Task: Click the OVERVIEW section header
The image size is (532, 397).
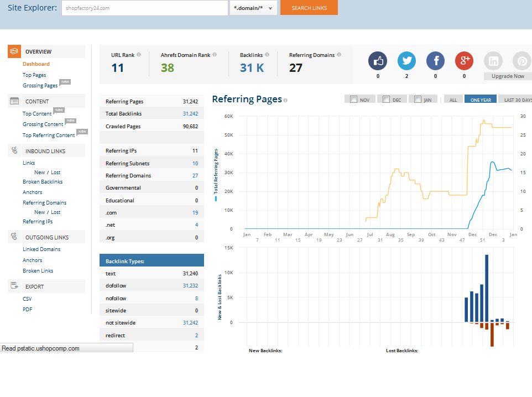Action: point(46,51)
